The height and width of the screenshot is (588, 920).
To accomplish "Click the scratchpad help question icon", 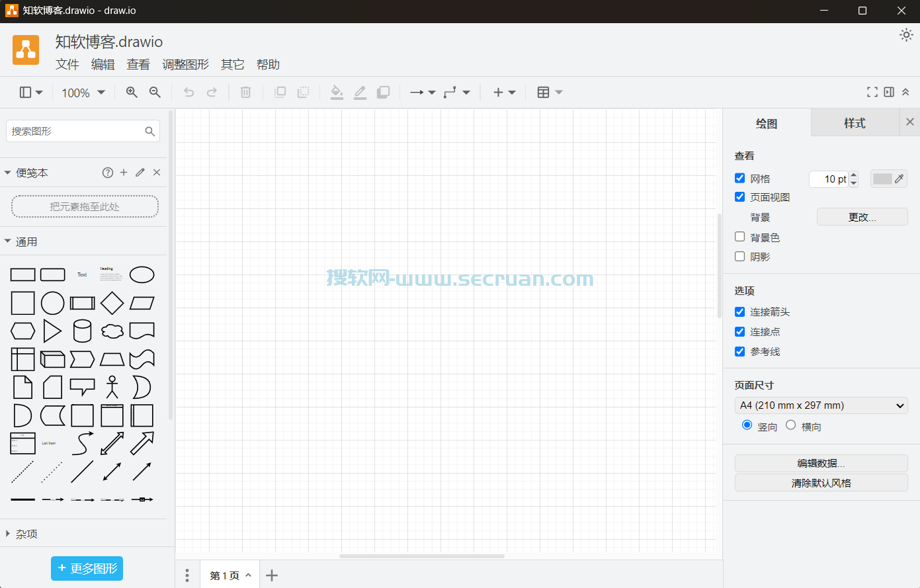I will (x=108, y=173).
